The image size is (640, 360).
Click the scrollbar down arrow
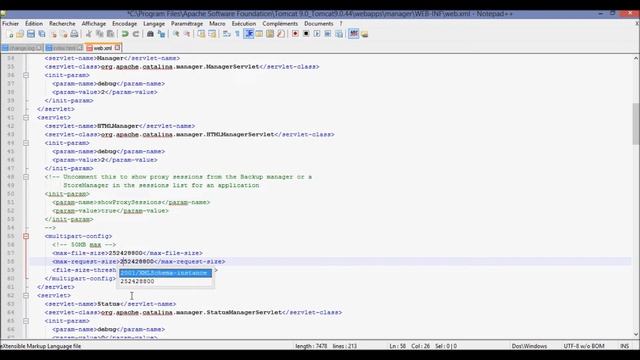(x=636, y=334)
